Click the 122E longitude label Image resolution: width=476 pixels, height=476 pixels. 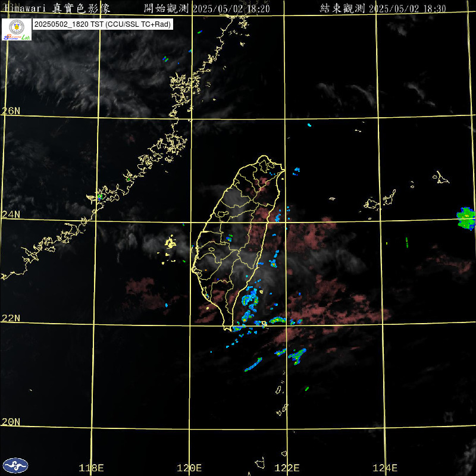point(287,468)
